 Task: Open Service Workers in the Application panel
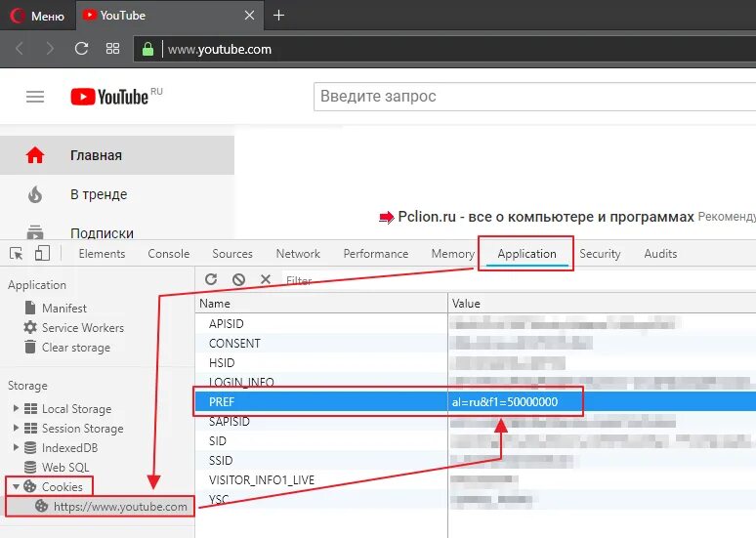click(x=73, y=328)
